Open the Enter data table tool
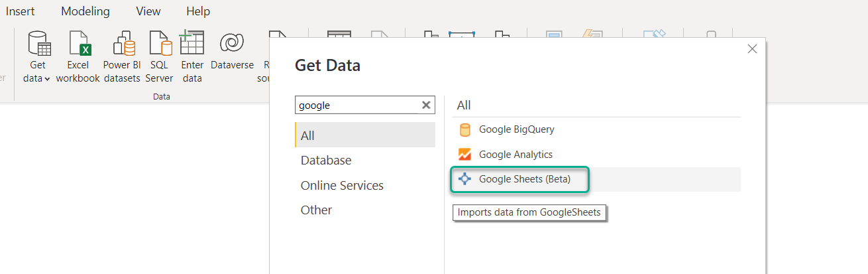868x274 pixels. (x=192, y=56)
